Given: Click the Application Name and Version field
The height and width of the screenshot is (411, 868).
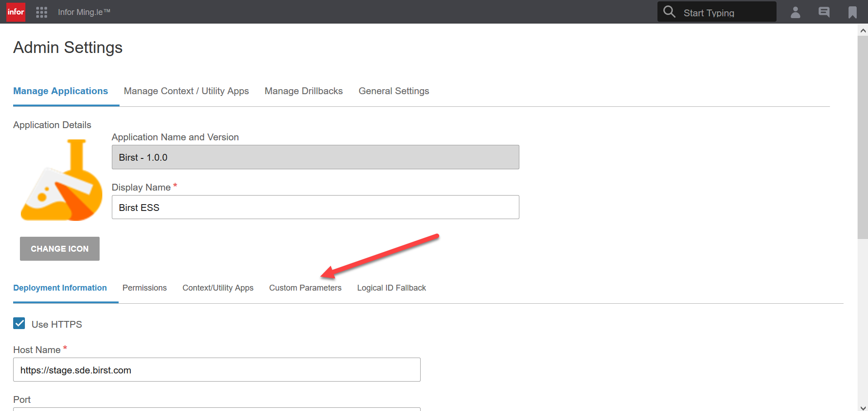Looking at the screenshot, I should [x=316, y=157].
